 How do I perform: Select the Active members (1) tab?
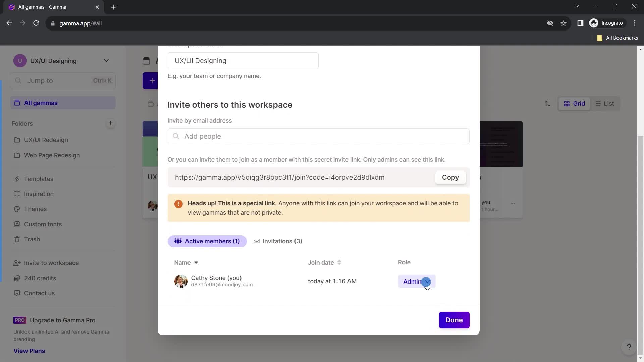(x=207, y=241)
